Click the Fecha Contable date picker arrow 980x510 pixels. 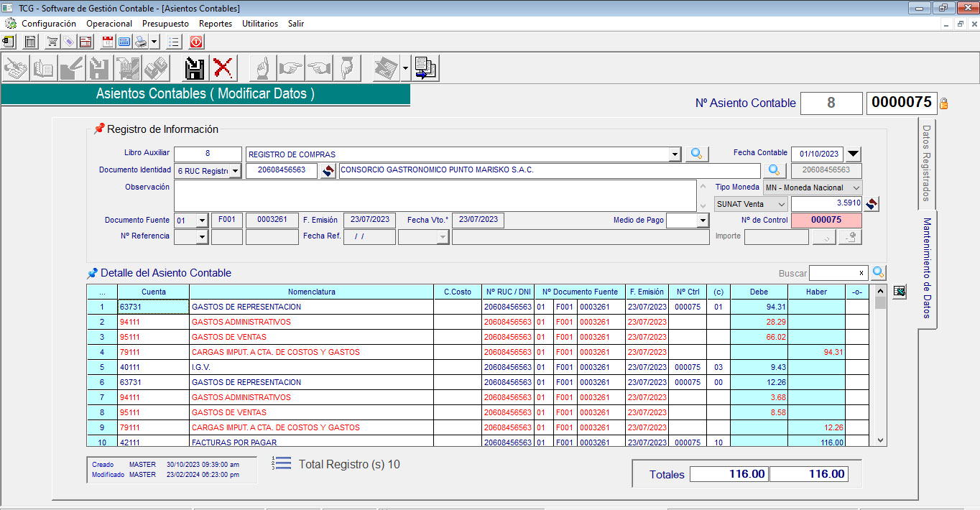pyautogui.click(x=853, y=154)
